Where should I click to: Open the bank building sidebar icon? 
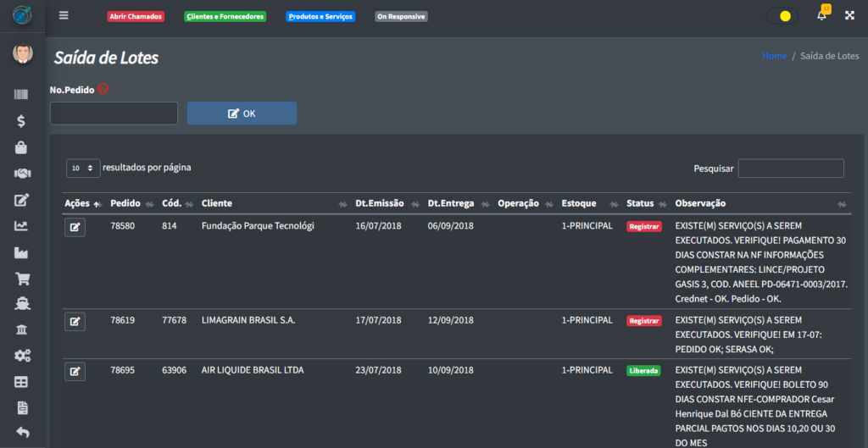coord(22,329)
